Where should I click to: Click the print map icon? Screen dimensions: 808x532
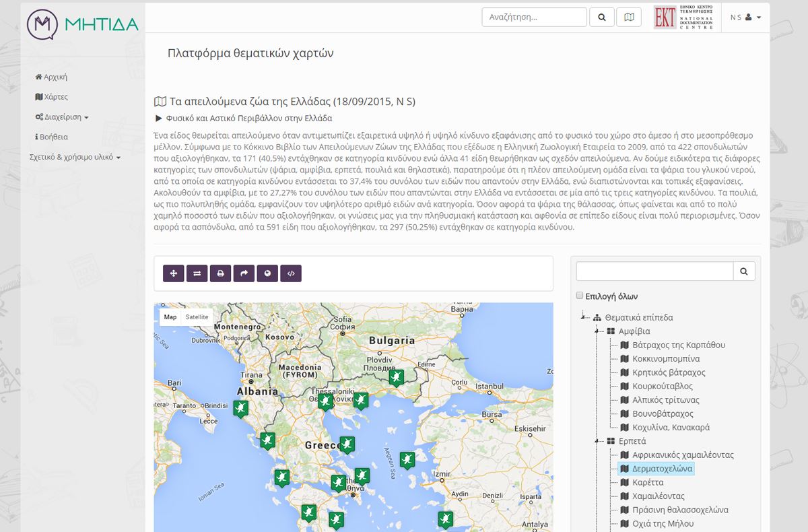220,273
